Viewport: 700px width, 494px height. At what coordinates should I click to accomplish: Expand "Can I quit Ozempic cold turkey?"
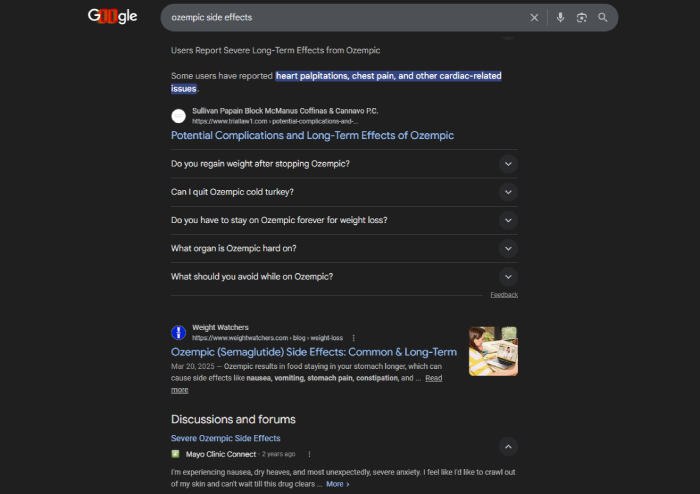point(508,192)
